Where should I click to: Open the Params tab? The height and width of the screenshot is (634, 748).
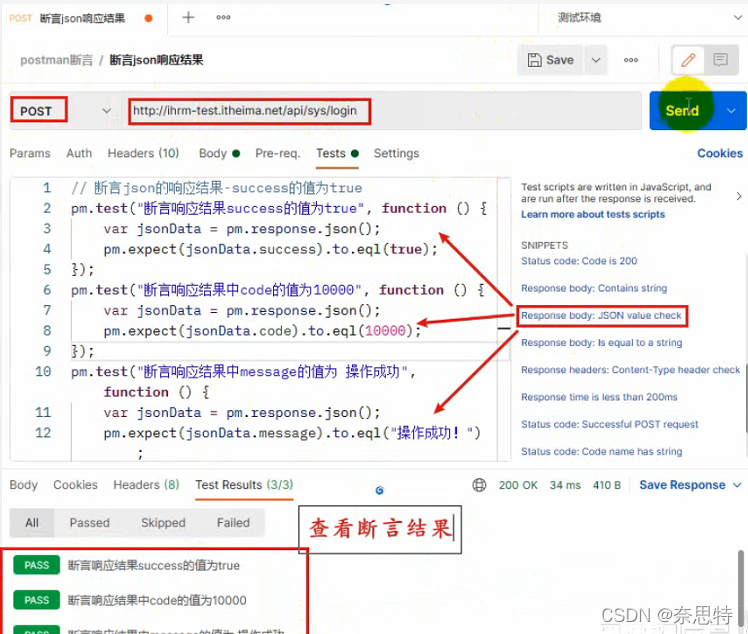click(x=30, y=153)
